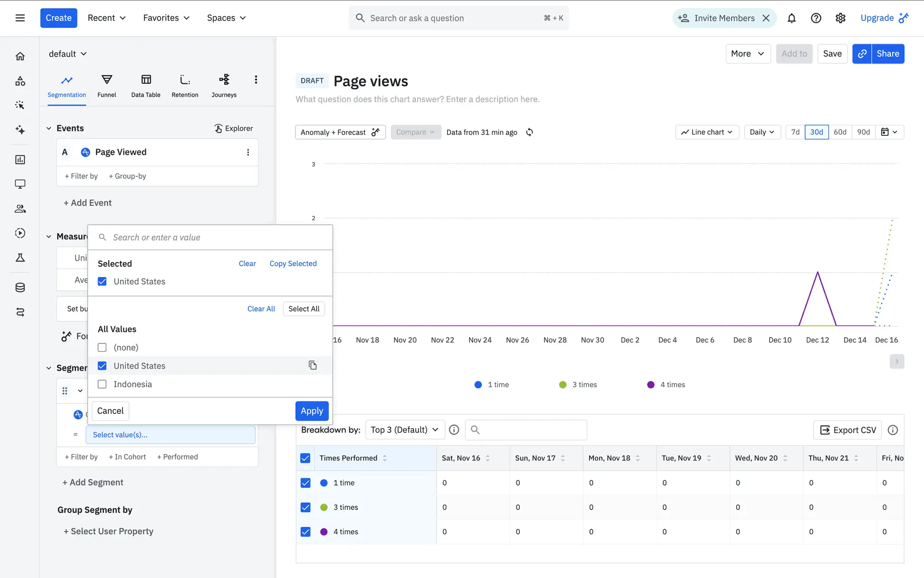Viewport: 924px width, 578px height.
Task: Check the Indonesia value checkbox
Action: click(x=102, y=384)
